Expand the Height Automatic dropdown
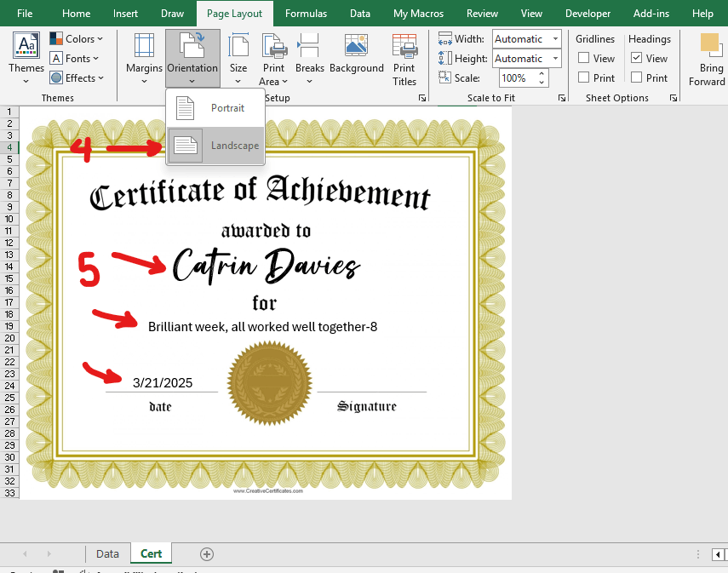This screenshot has width=728, height=573. point(555,59)
